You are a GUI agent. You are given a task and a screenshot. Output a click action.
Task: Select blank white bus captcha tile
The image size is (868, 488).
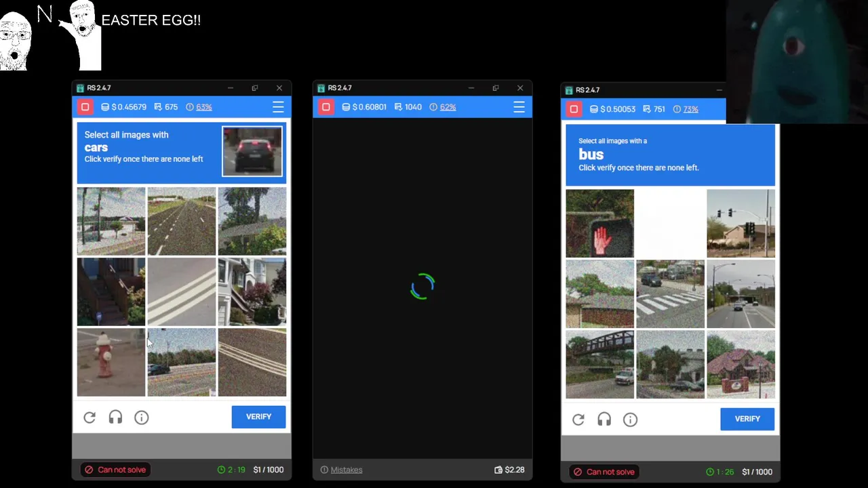pyautogui.click(x=671, y=224)
